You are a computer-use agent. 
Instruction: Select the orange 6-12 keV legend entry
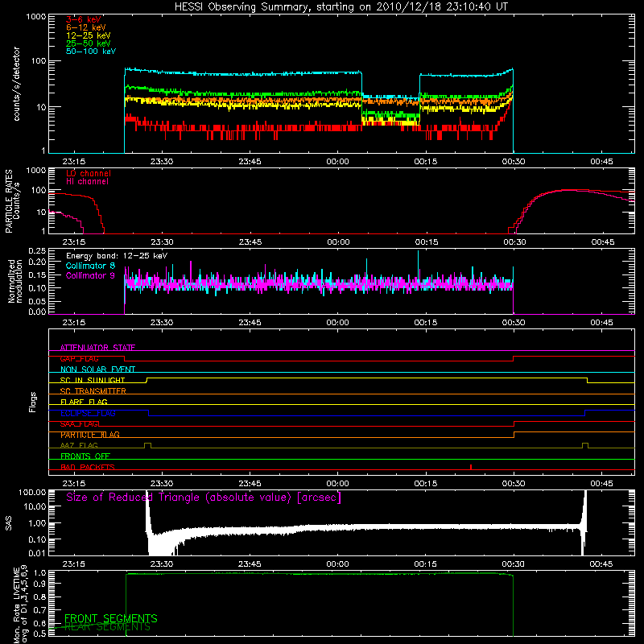point(85,27)
